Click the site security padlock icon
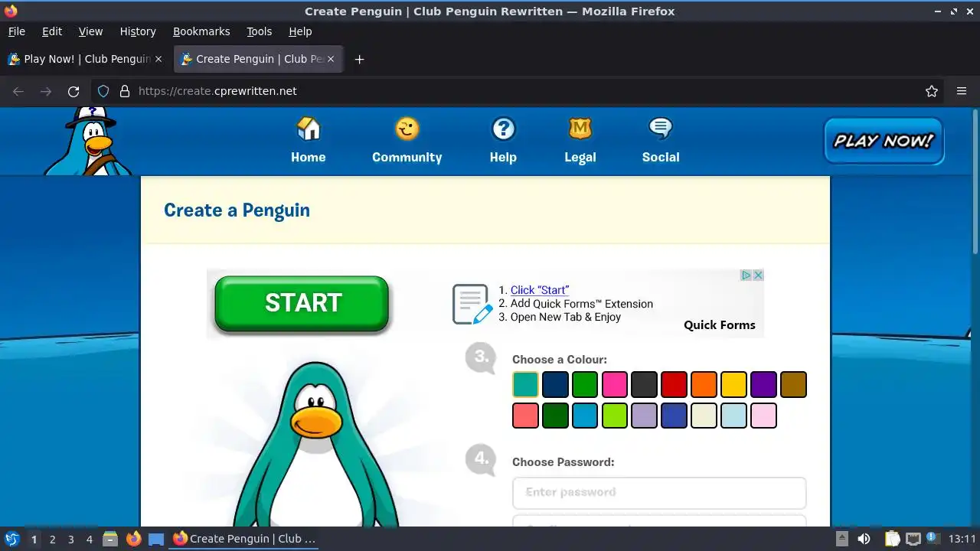The height and width of the screenshot is (551, 980). pyautogui.click(x=125, y=91)
